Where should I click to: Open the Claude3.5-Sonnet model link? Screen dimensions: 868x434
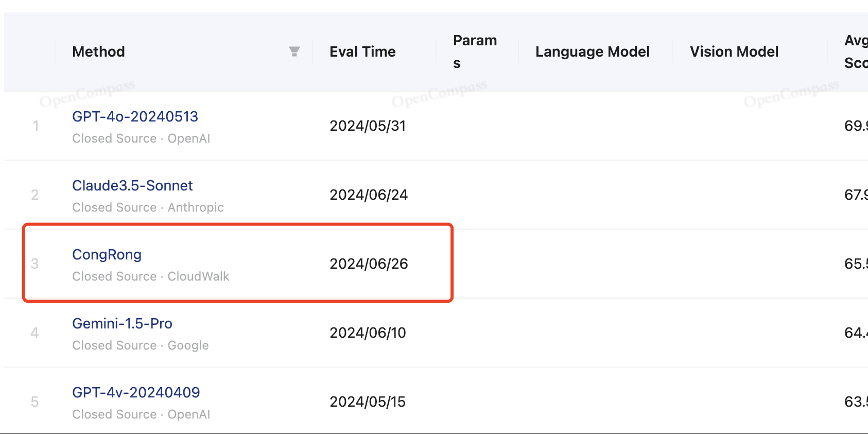tap(132, 186)
